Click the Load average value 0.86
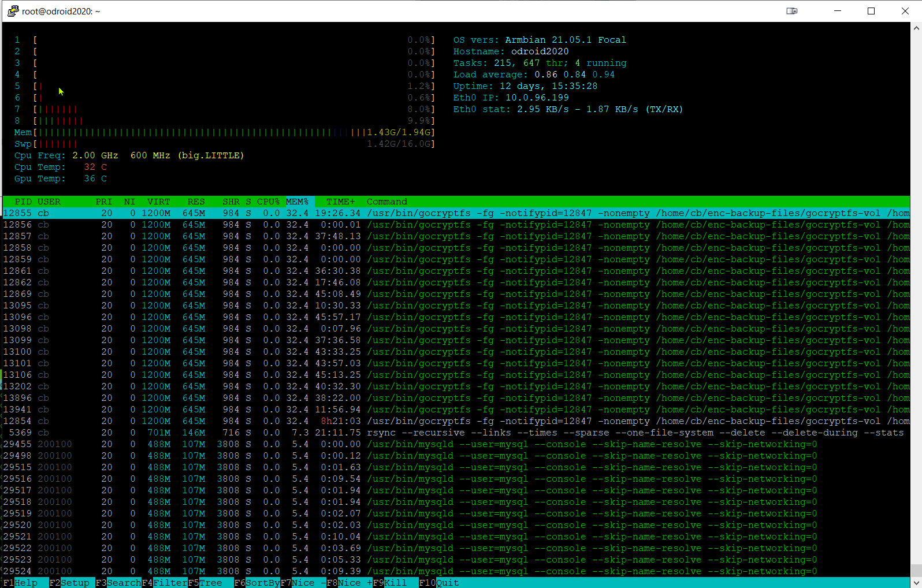The width and height of the screenshot is (922, 588). (x=546, y=75)
